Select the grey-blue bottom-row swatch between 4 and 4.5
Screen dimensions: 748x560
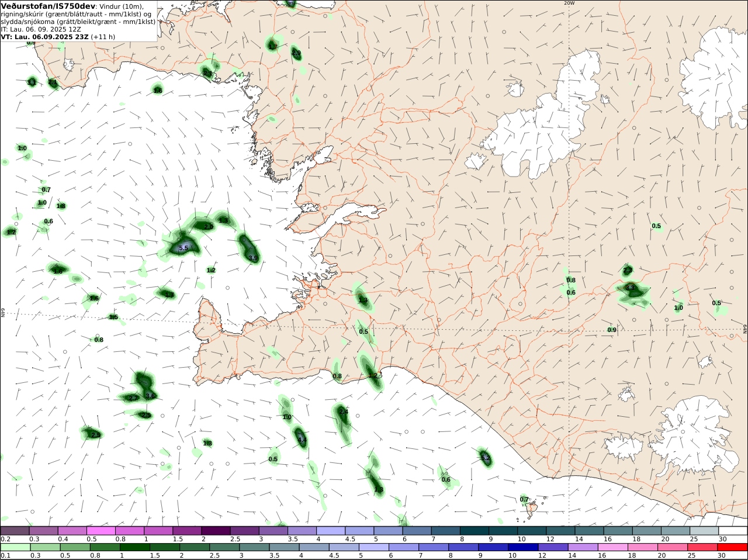click(313, 547)
